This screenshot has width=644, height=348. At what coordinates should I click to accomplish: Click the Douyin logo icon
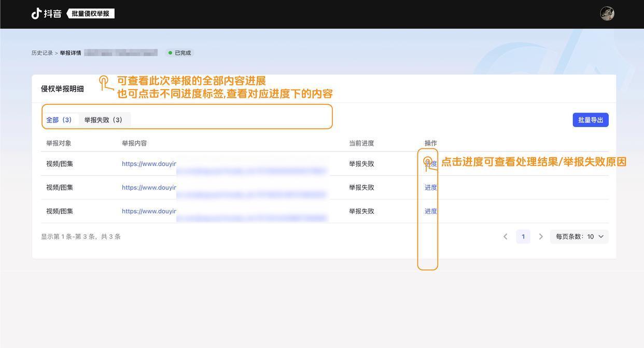pos(37,13)
